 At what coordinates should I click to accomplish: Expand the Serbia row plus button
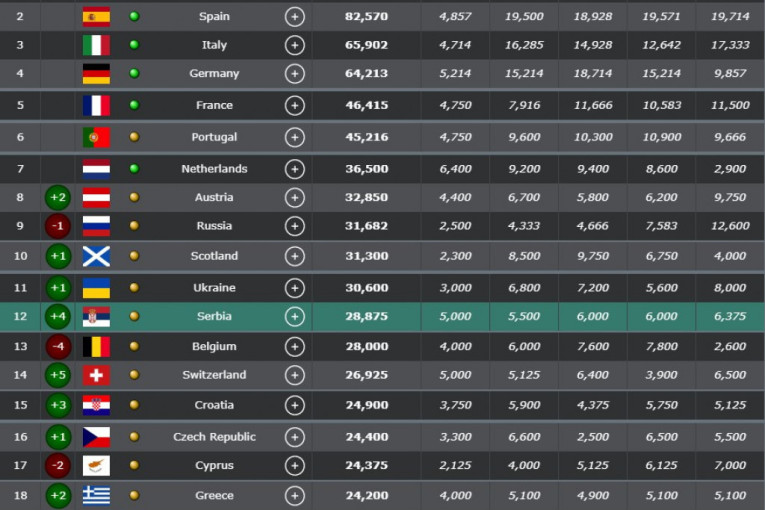294,317
